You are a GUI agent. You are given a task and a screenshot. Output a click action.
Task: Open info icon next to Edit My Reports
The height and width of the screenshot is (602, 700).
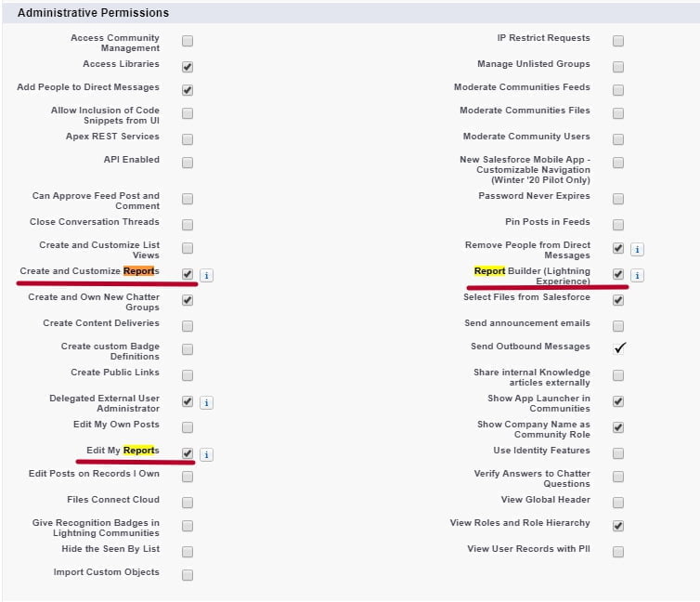pos(206,454)
